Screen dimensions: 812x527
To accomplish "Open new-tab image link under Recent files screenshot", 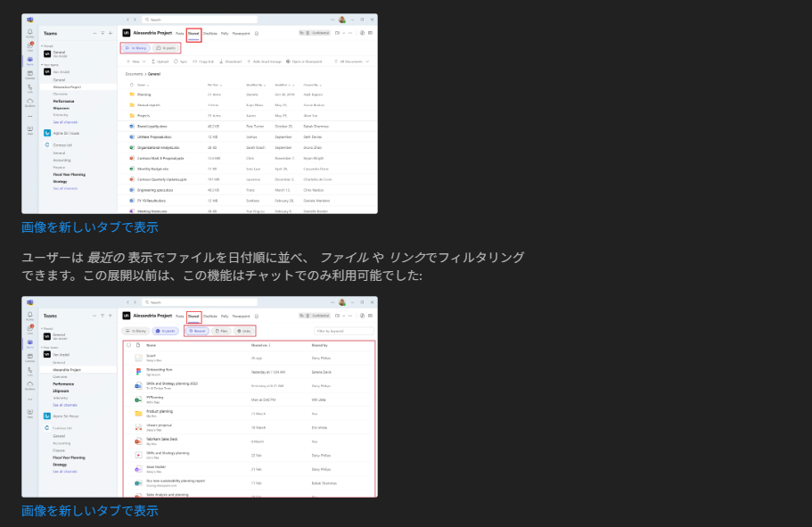I will (89, 511).
